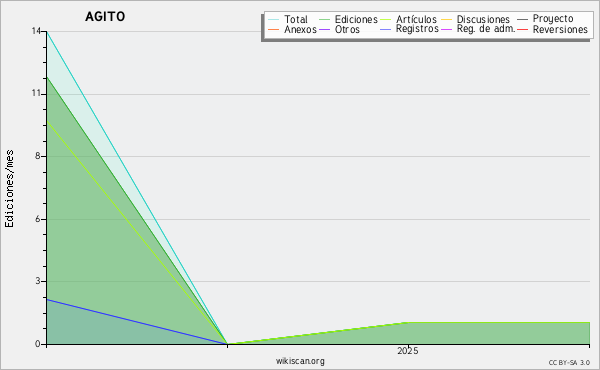Click the Proyecto legend label
This screenshot has width=600, height=370.
tap(553, 18)
